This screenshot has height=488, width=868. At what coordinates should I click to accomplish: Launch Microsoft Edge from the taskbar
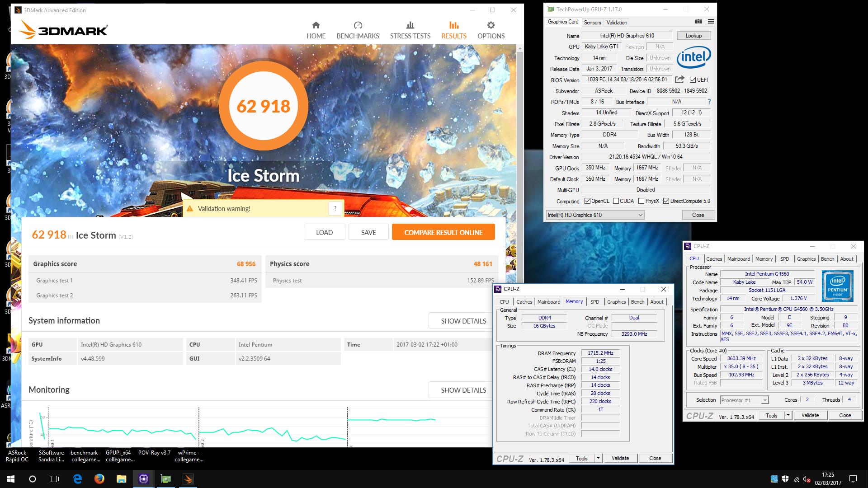tap(77, 479)
